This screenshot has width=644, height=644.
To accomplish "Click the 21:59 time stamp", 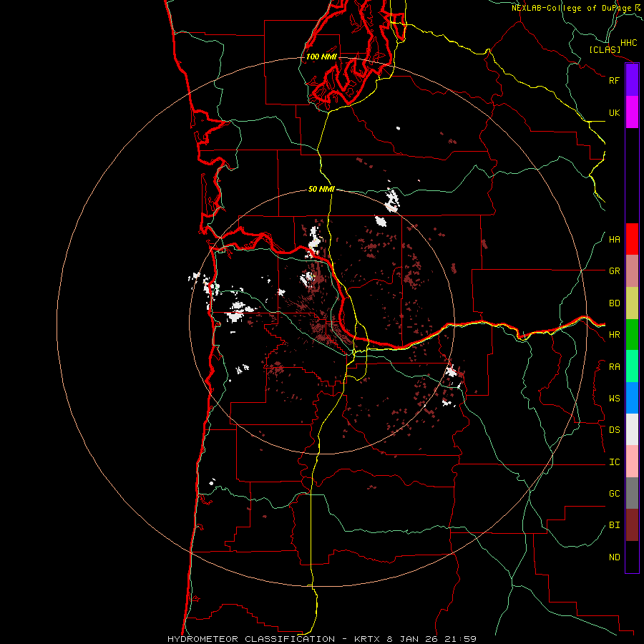I will pyautogui.click(x=459, y=639).
